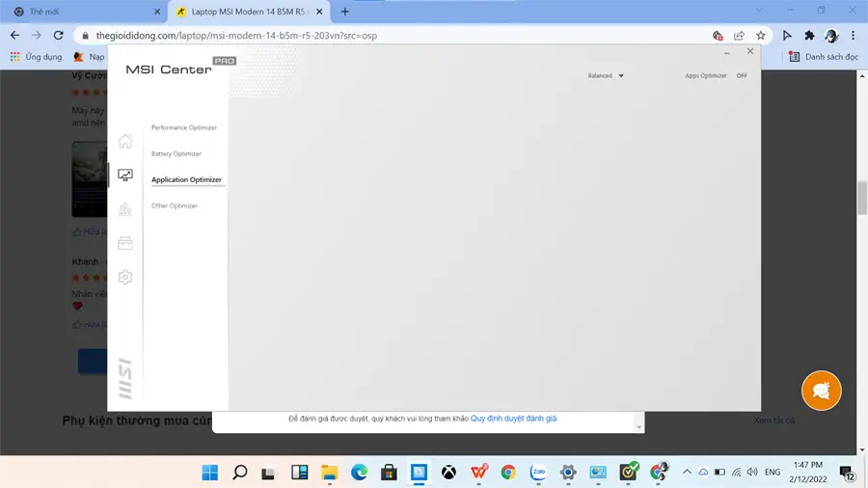
Task: Bookmark this page with the star icon
Action: tap(761, 36)
